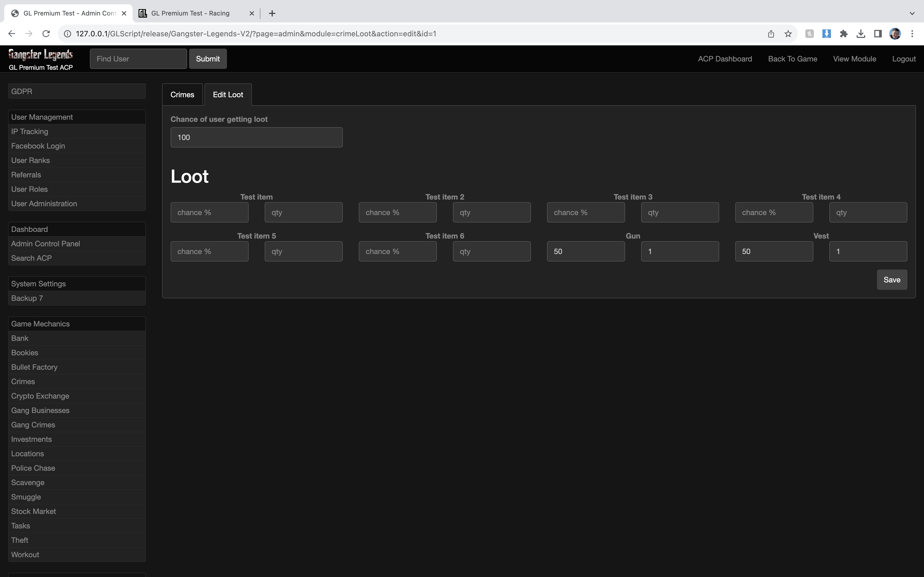The width and height of the screenshot is (924, 577).
Task: Open the browser extensions puzzle icon
Action: [x=844, y=34]
